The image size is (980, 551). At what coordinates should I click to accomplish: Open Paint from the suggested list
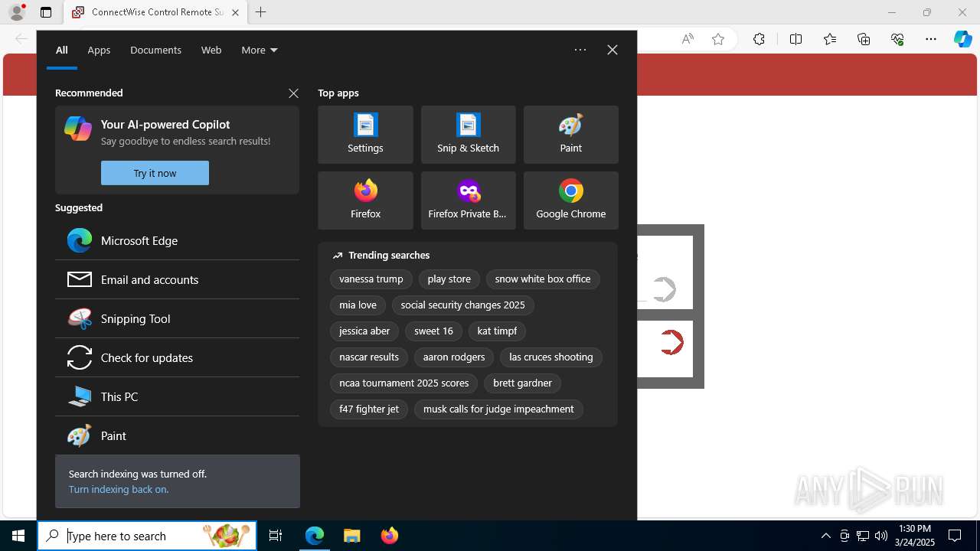pos(177,435)
